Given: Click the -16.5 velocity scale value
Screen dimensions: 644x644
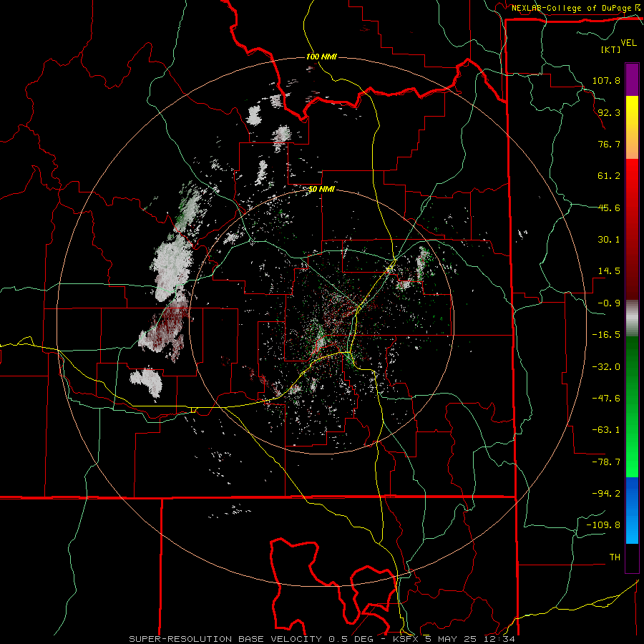Looking at the screenshot, I should [x=606, y=335].
